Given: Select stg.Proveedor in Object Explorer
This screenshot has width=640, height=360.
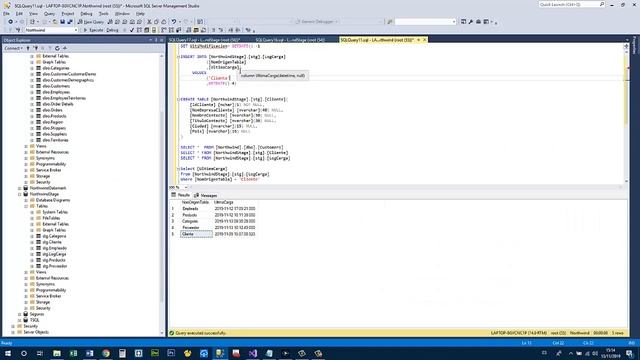Looking at the screenshot, I should click(x=55, y=266).
